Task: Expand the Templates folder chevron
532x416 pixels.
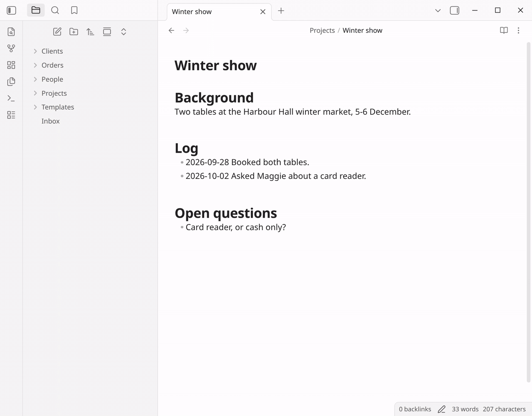Action: click(x=35, y=107)
